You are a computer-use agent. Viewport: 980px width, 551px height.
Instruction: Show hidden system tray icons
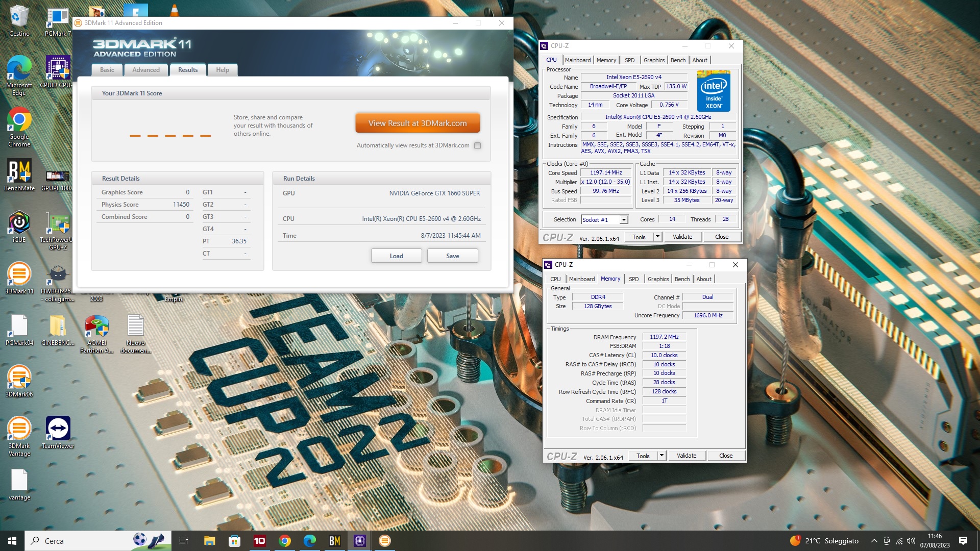(x=874, y=541)
